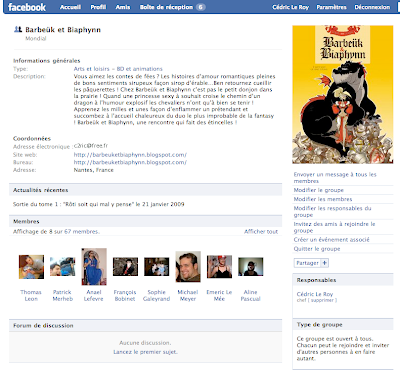Click Quitter le groupe
The image size is (400, 370).
(x=317, y=249)
